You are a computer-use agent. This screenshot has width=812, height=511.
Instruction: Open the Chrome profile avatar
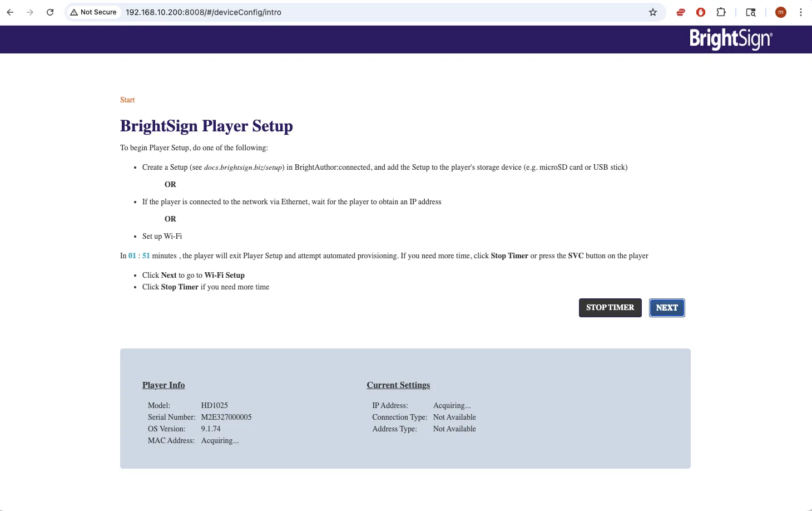[781, 12]
